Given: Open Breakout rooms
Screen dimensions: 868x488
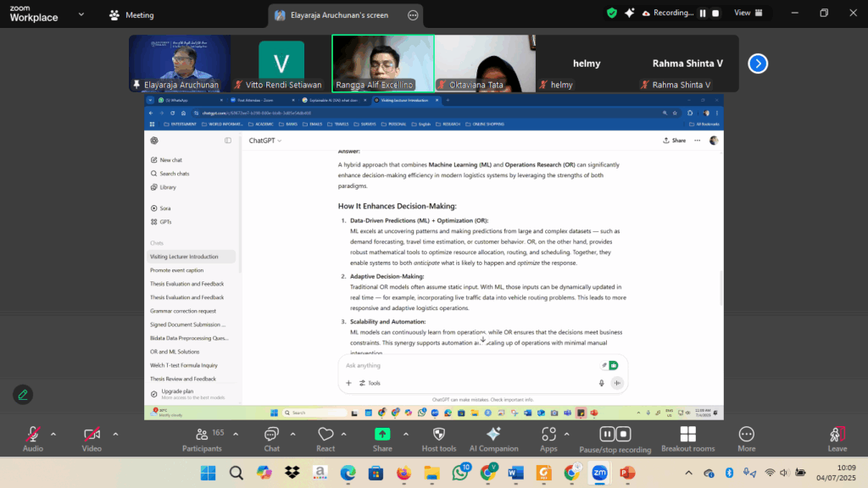Looking at the screenshot, I should [688, 440].
